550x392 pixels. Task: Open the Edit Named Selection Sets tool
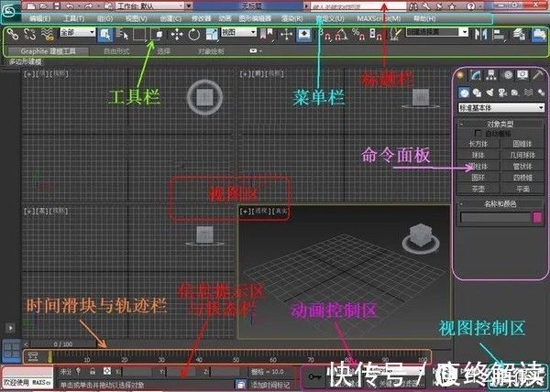click(x=395, y=34)
